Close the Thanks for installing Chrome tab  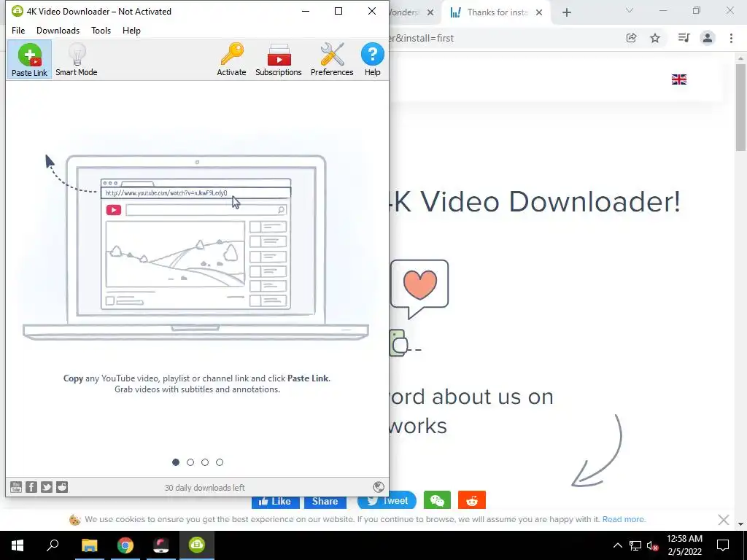(539, 12)
